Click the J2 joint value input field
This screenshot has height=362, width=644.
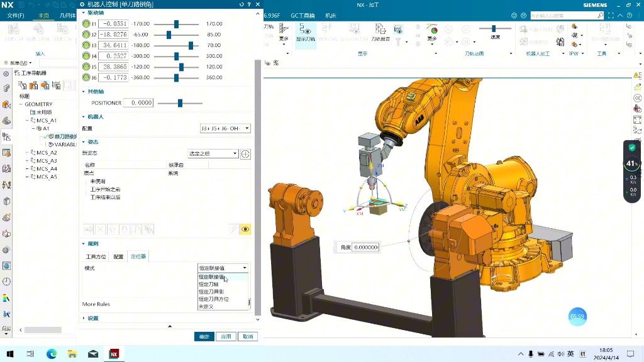click(x=113, y=35)
